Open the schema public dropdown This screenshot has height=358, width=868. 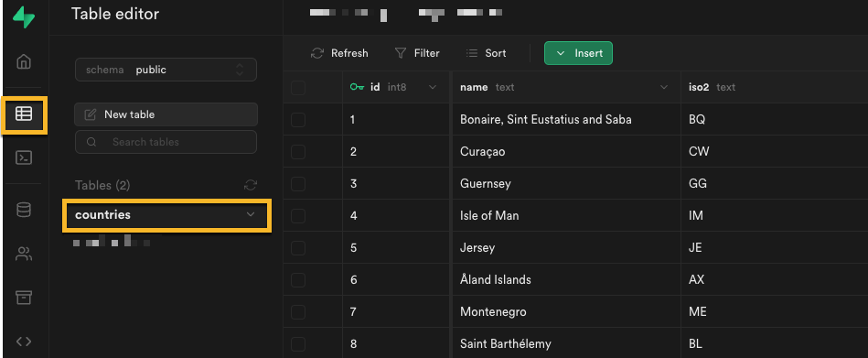click(x=166, y=70)
